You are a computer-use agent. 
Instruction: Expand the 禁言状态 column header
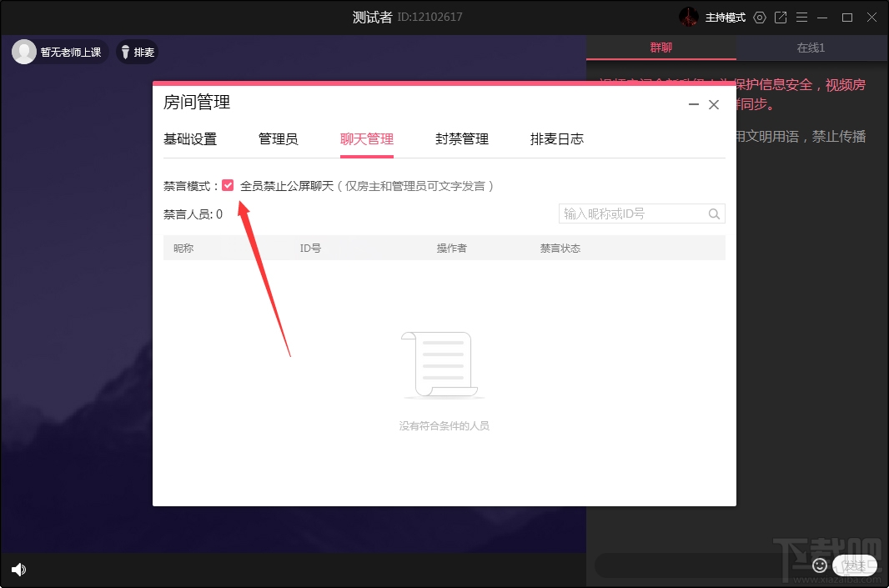click(x=560, y=248)
